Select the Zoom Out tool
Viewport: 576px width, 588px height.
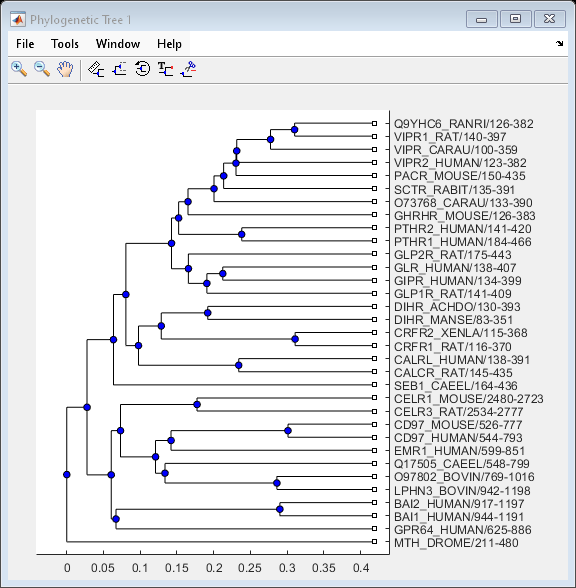pos(42,69)
